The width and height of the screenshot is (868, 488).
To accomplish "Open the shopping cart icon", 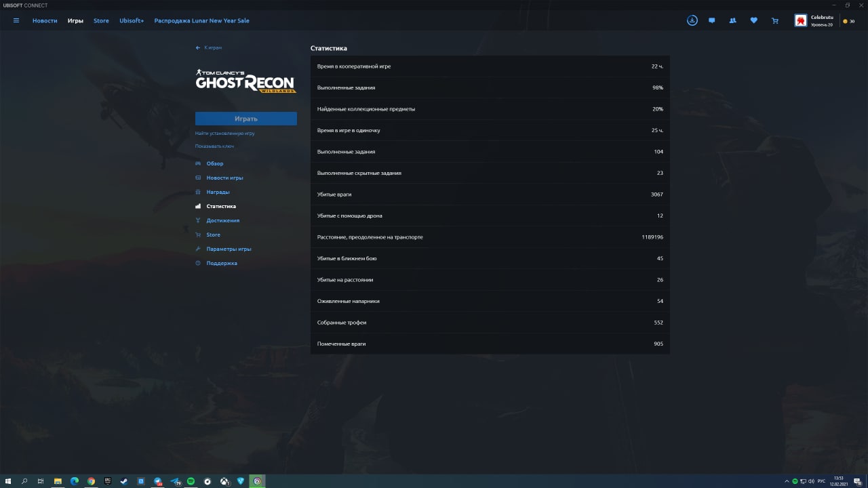I will click(x=774, y=20).
